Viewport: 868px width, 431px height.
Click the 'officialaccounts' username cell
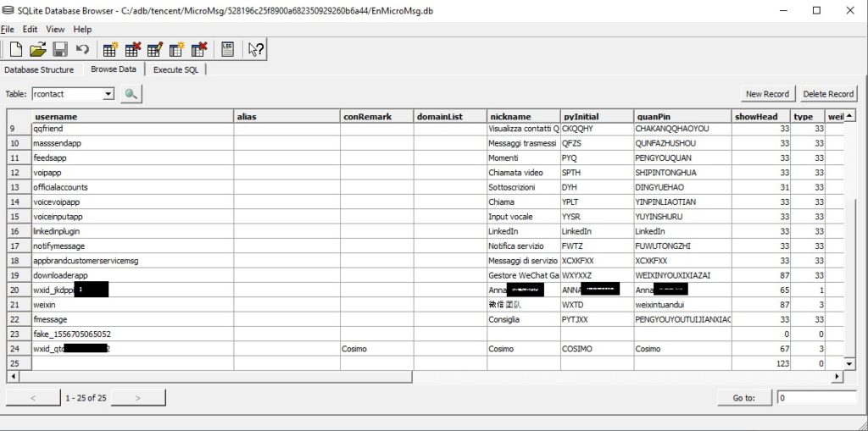pyautogui.click(x=133, y=187)
